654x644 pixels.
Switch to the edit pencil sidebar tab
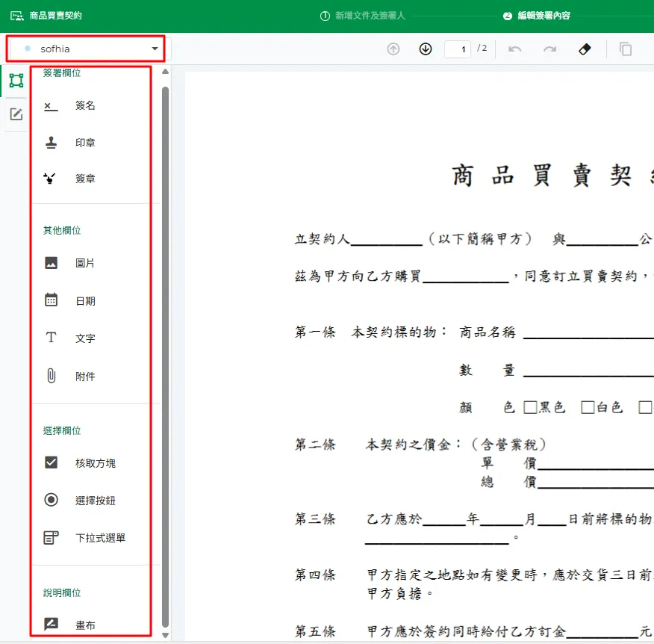(16, 114)
